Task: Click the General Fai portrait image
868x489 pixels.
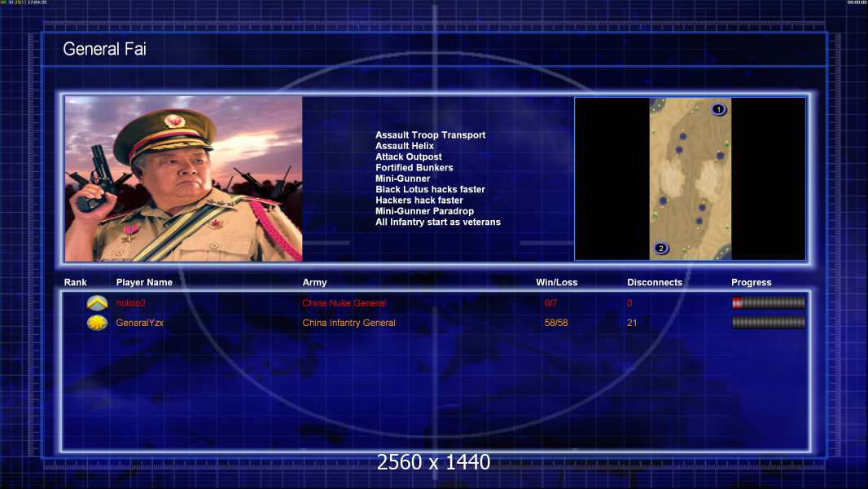Action: (x=184, y=178)
